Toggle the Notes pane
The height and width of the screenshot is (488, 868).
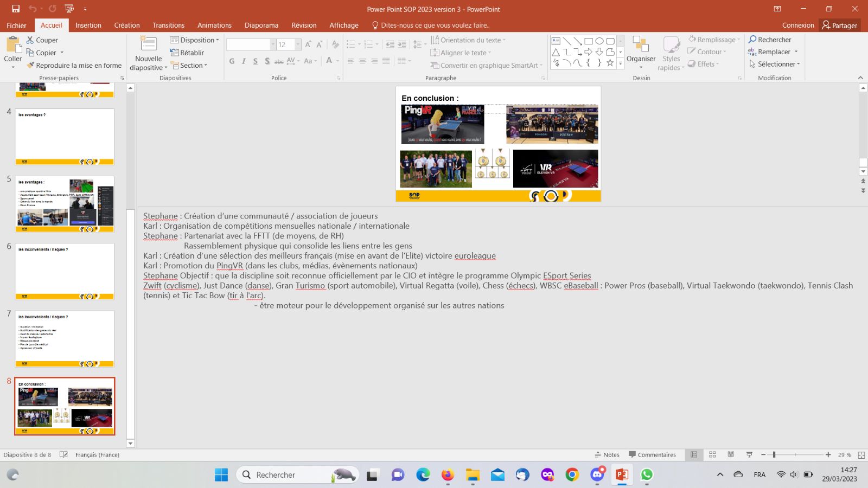click(607, 455)
